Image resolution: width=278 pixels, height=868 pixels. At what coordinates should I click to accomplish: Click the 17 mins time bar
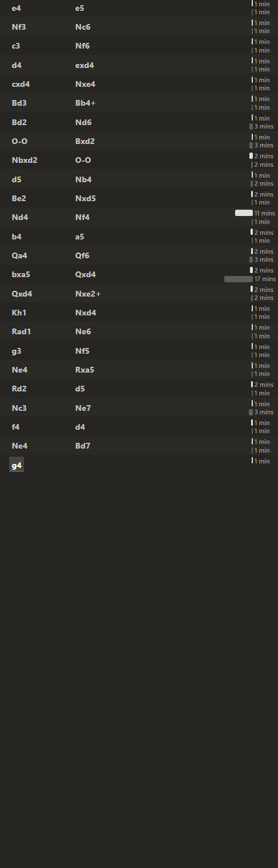click(238, 279)
